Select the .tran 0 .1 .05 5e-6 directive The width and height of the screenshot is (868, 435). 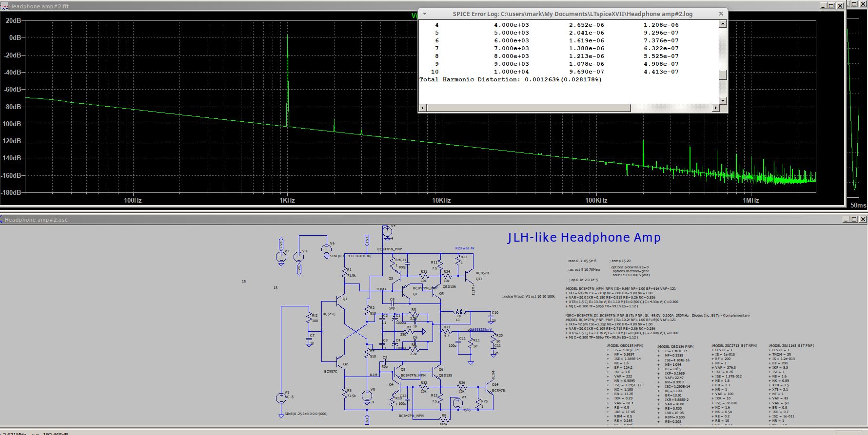pyautogui.click(x=582, y=261)
